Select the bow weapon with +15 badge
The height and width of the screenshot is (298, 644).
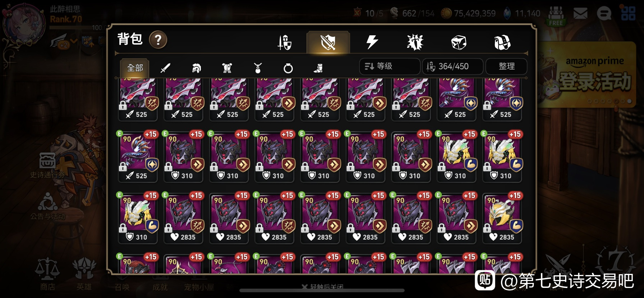point(138,157)
